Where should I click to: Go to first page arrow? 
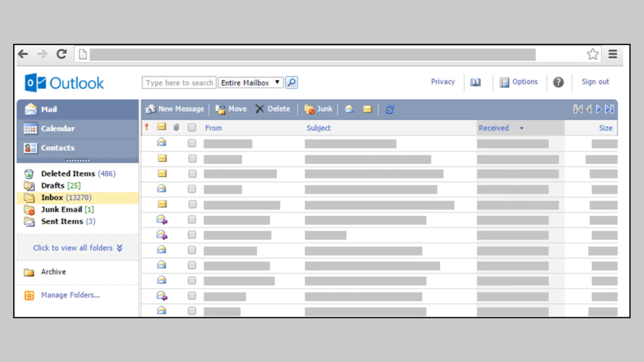578,109
